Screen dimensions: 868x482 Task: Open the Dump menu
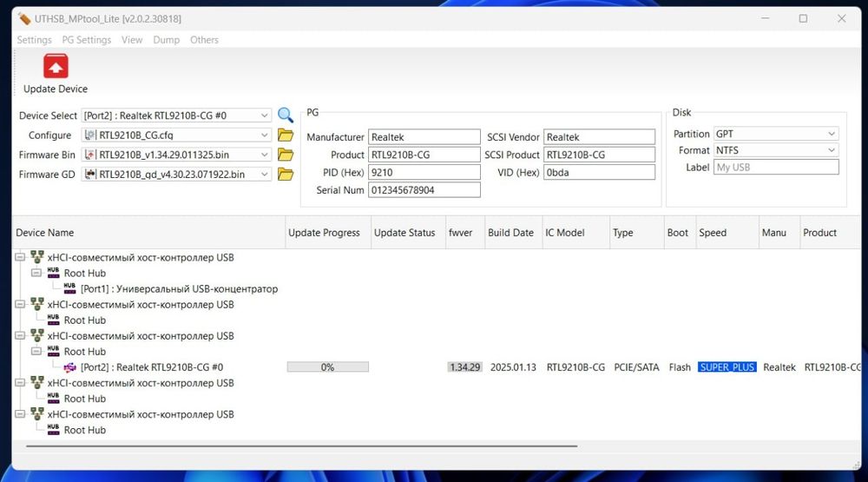click(x=166, y=40)
